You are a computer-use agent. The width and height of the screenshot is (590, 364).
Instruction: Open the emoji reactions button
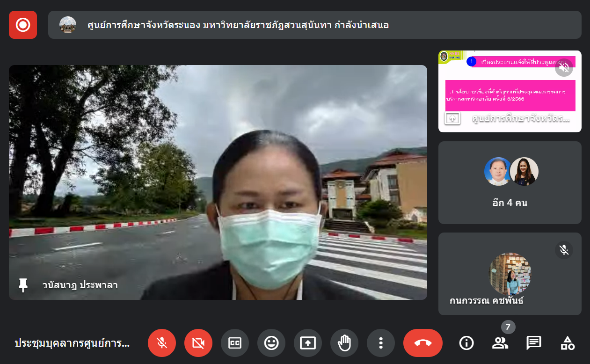271,343
